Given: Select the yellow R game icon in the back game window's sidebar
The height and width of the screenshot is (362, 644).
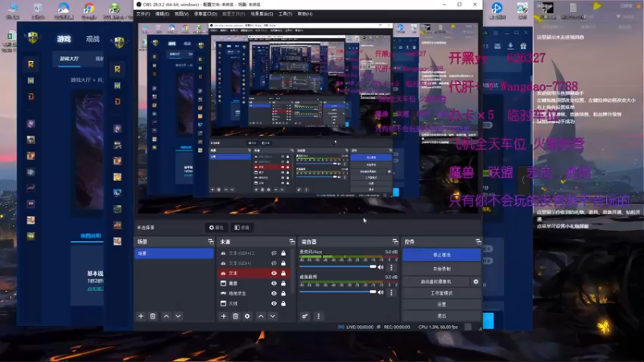Looking at the screenshot, I should (31, 64).
